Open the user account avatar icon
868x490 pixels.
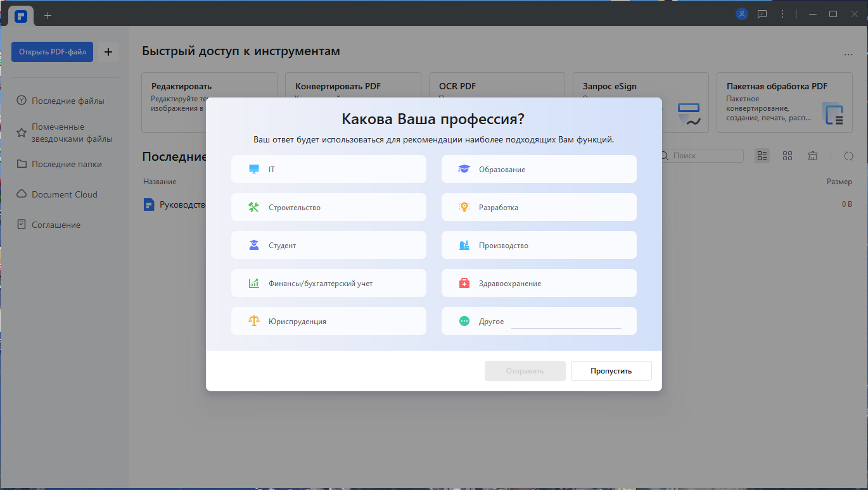(x=742, y=13)
